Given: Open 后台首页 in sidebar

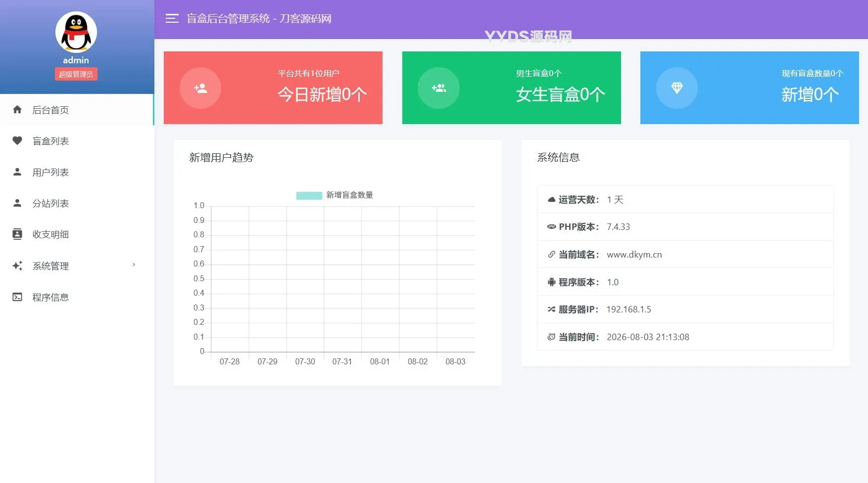Looking at the screenshot, I should [77, 110].
